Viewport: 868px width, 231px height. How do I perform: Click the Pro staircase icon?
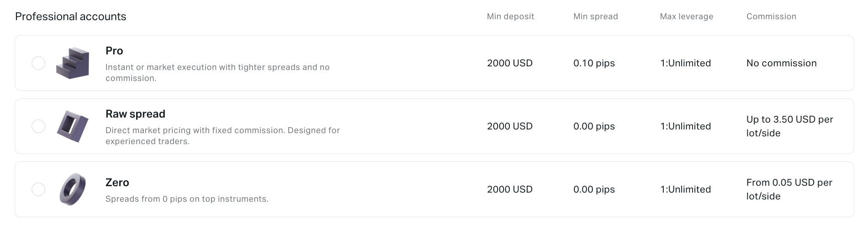73,63
